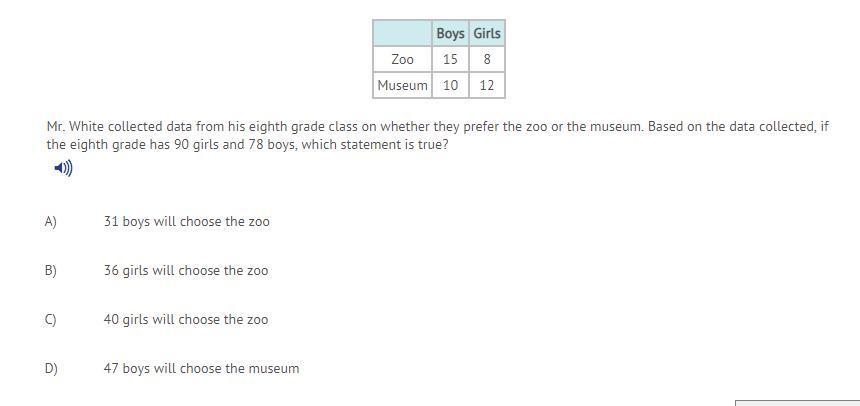860x406 pixels.
Task: Click the Zoo Boys cell showing 15
Action: pyautogui.click(x=450, y=59)
